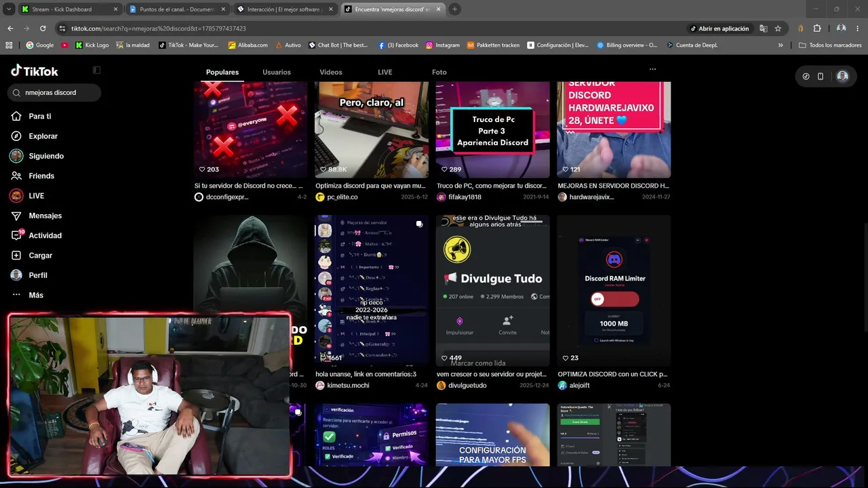Screen dimensions: 868x488
Task: Open the 'Optimiza discord para que vayan' video thumbnail
Action: click(x=372, y=129)
